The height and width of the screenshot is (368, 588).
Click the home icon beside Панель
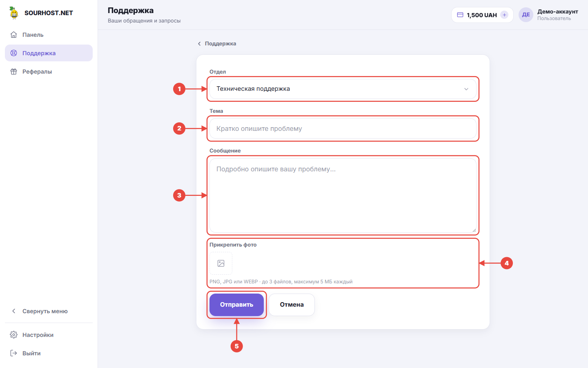click(x=13, y=35)
